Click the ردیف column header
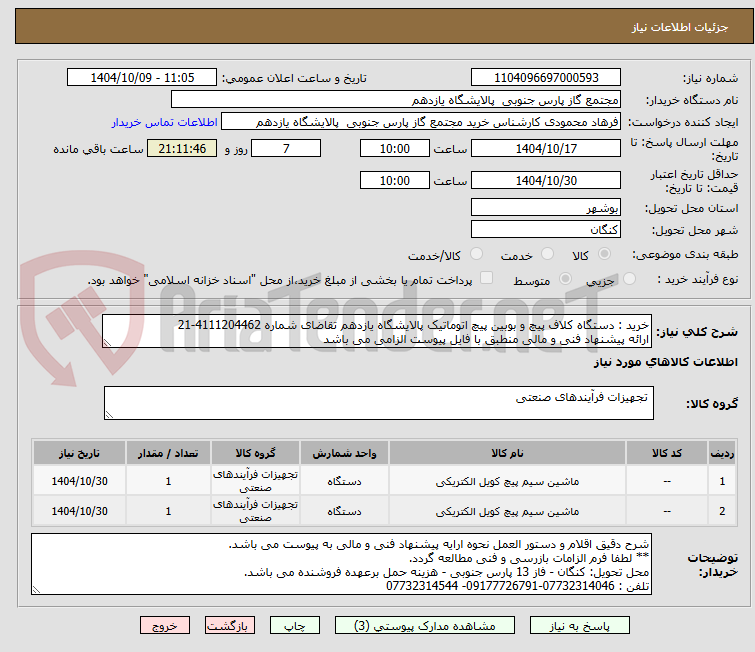 coord(722,453)
